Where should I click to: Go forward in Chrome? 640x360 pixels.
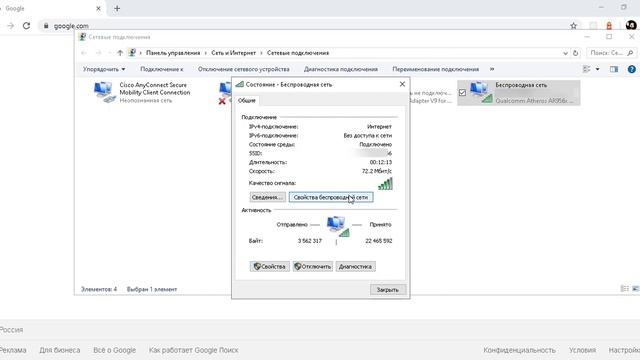click(11, 26)
